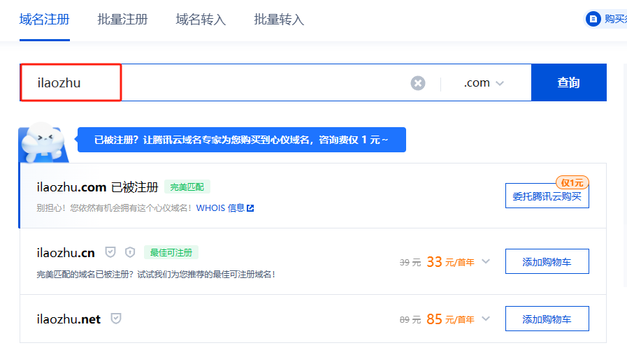627x364 pixels.
Task: Click the 85 元/首年 price
Action: point(450,319)
